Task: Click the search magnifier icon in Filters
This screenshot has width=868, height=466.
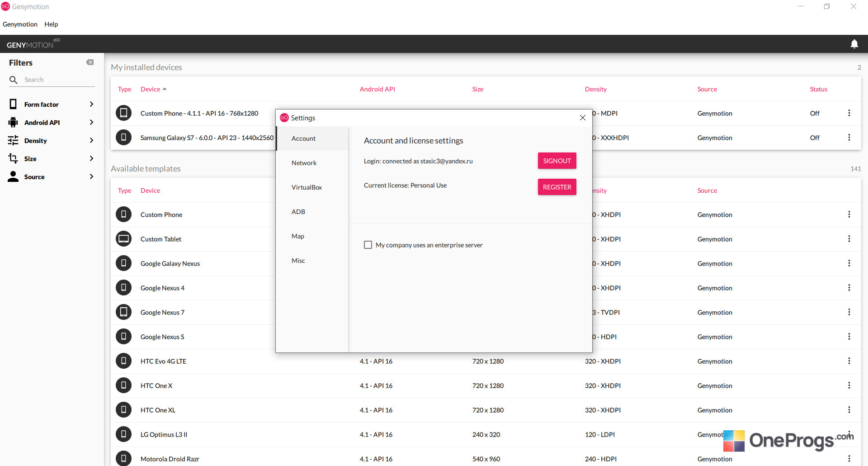Action: coord(14,80)
